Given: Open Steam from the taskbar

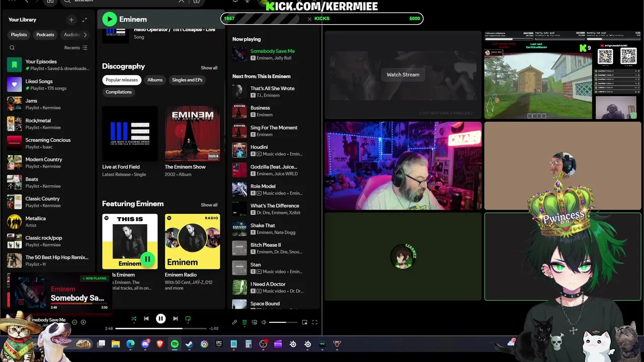Looking at the screenshot, I should point(189,344).
